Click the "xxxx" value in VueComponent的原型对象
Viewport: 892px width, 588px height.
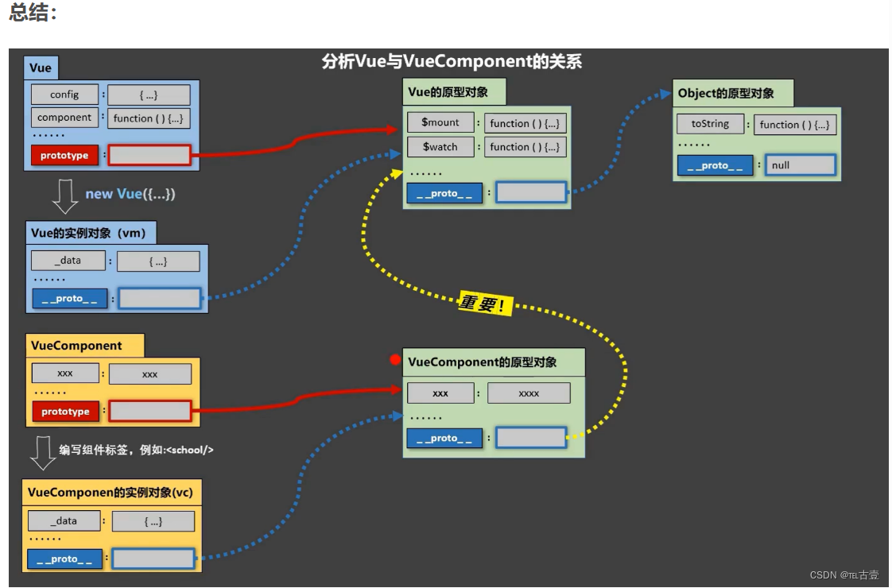pyautogui.click(x=529, y=393)
